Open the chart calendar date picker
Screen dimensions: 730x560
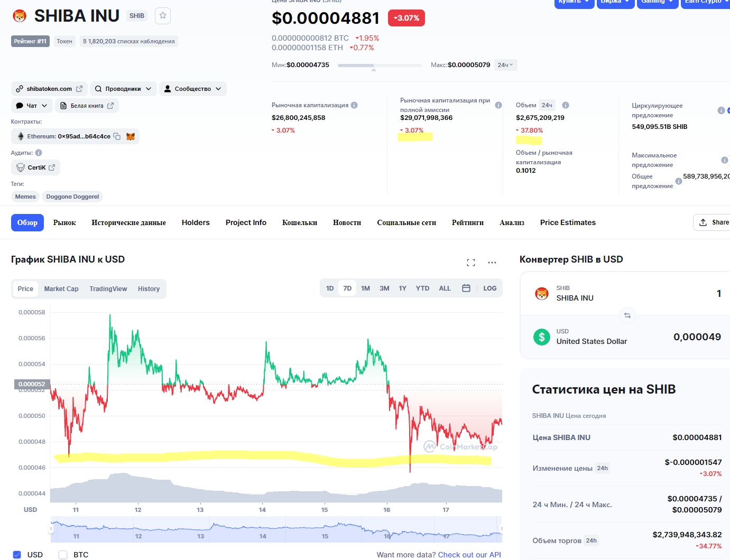point(466,288)
